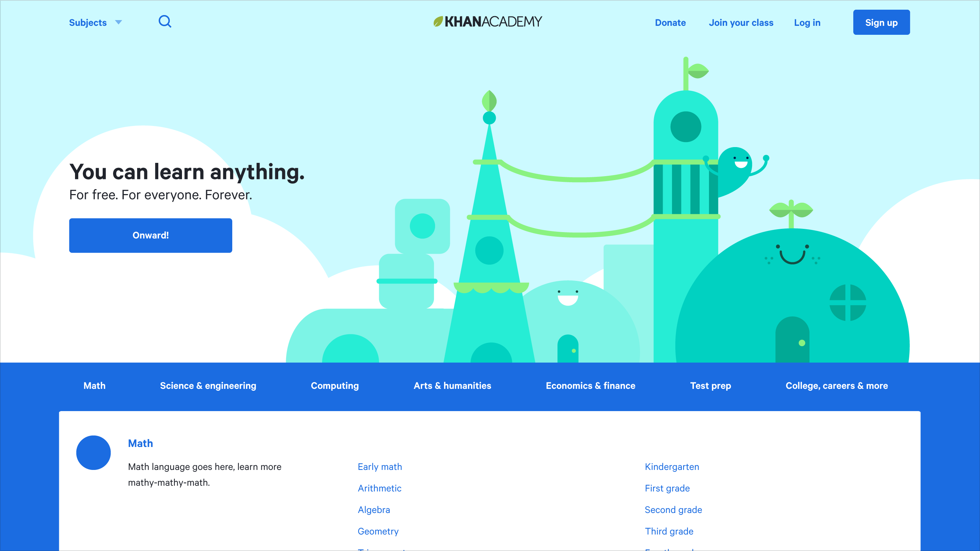This screenshot has width=980, height=551.
Task: Select the Test prep tab
Action: 711,386
